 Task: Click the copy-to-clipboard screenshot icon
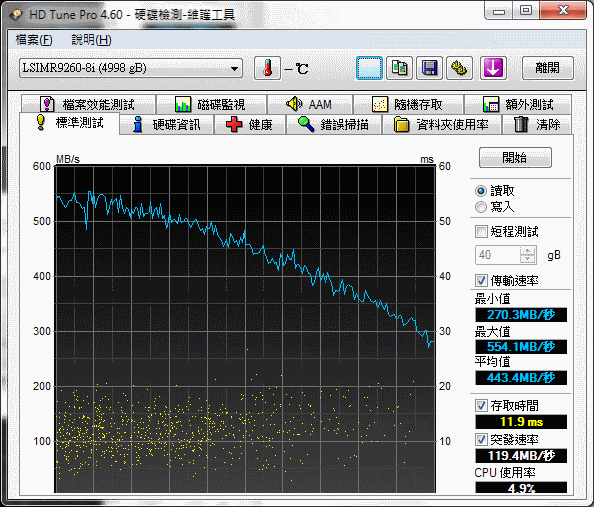click(399, 68)
